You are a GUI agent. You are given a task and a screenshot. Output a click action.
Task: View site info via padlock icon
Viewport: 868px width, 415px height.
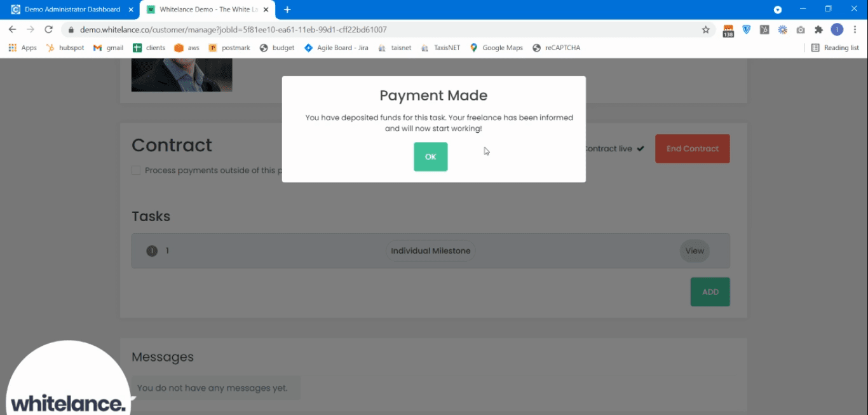click(71, 30)
